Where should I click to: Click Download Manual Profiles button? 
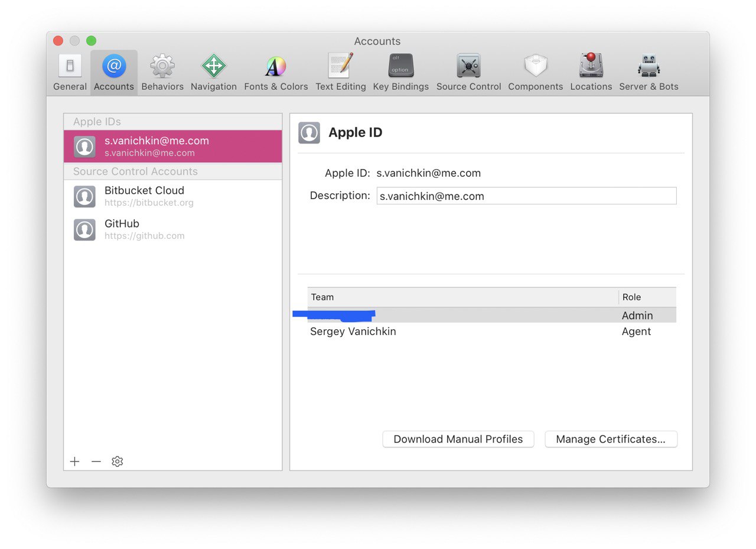(x=458, y=439)
